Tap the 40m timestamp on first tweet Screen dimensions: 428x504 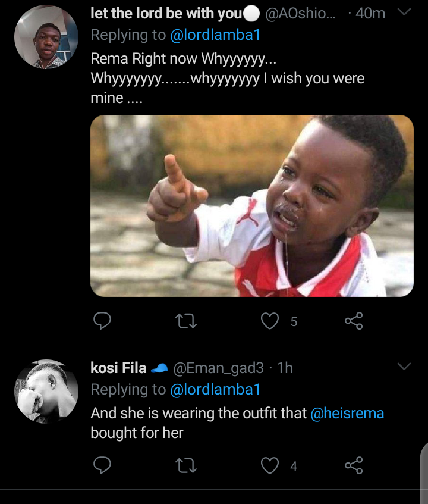pyautogui.click(x=370, y=14)
